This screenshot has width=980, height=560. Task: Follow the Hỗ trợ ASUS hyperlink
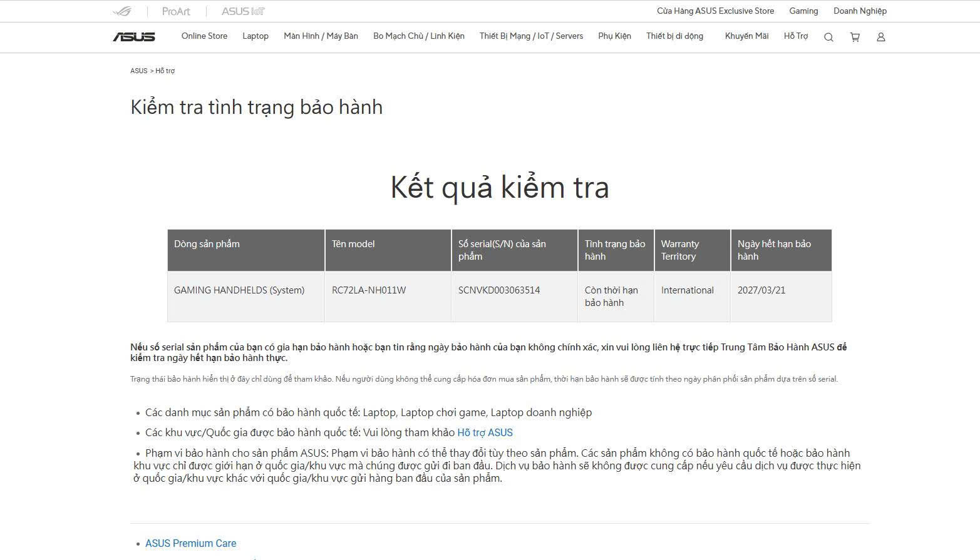pos(485,432)
